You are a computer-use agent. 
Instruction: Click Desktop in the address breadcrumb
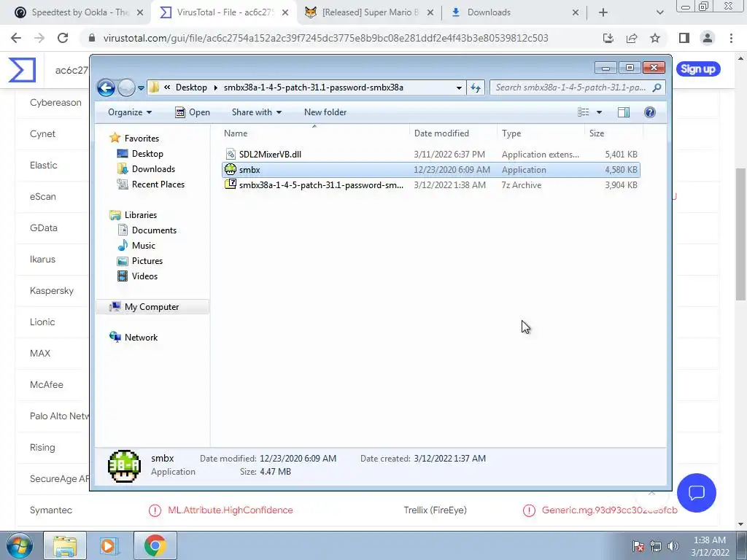tap(191, 87)
